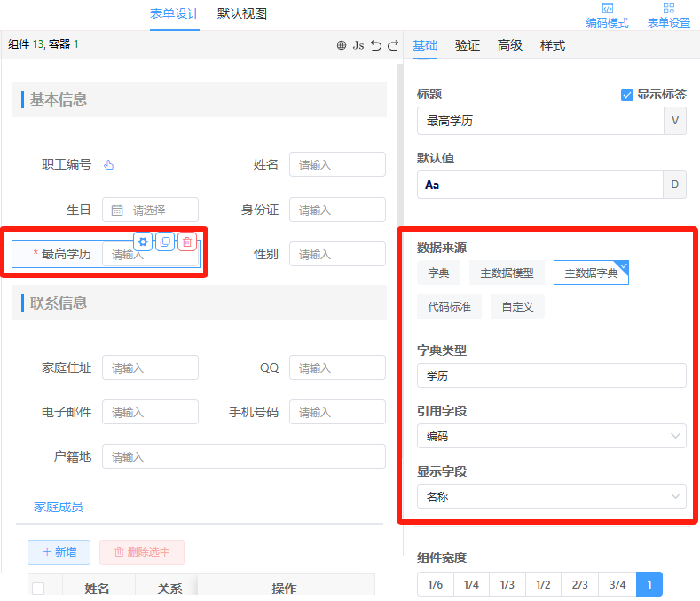Click the 新增 add button

59,551
